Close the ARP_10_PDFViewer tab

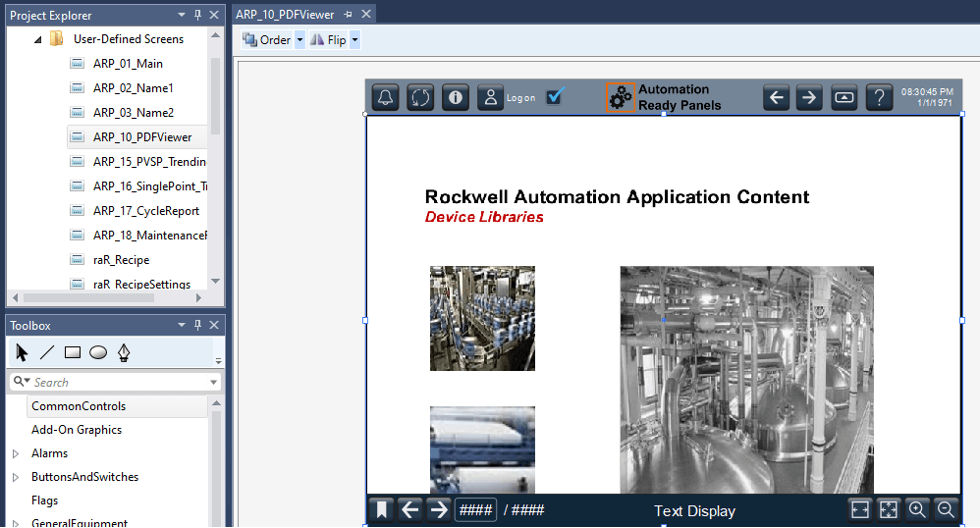tap(366, 14)
